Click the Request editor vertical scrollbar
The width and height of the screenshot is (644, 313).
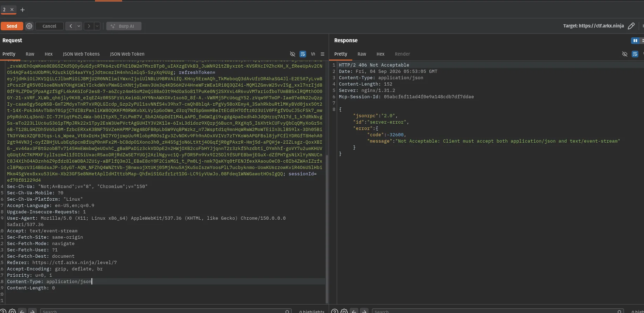pyautogui.click(x=327, y=229)
